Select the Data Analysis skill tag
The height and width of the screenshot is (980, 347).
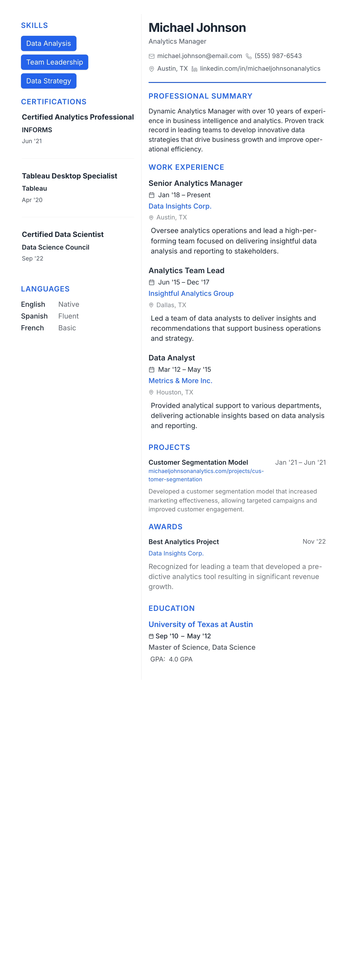coord(49,43)
